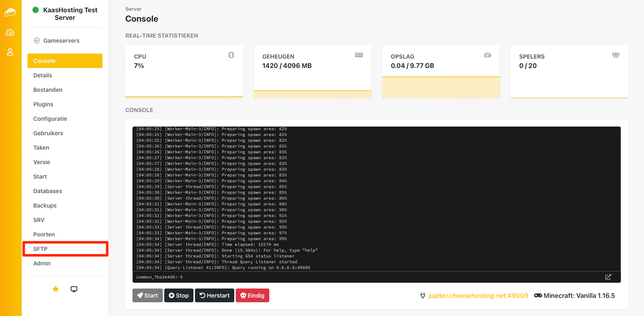
Task: Click the players group icon
Action: 616,55
